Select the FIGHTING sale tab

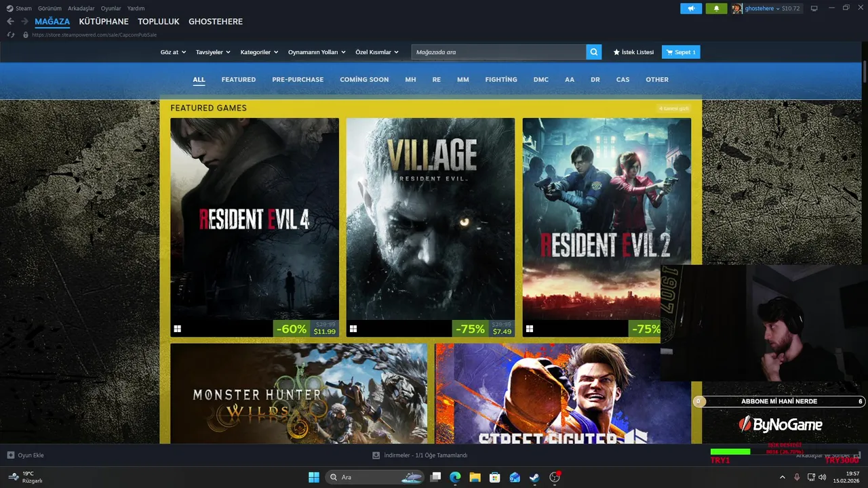coord(501,79)
